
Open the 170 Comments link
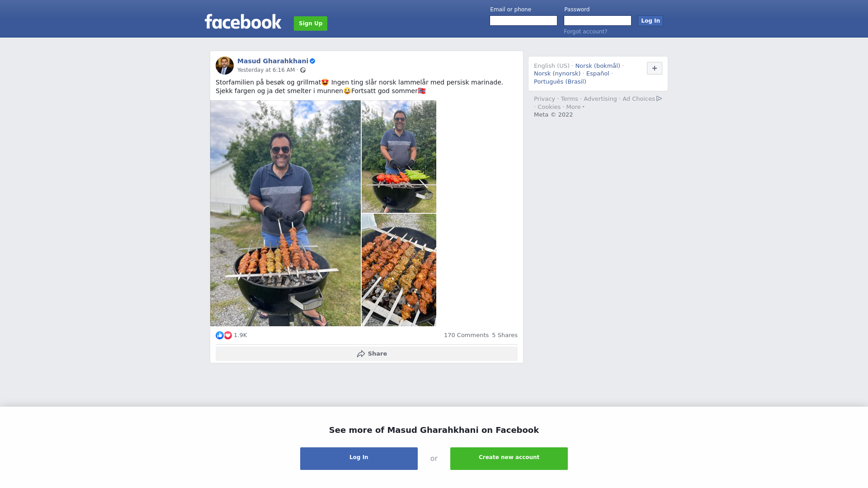click(x=466, y=335)
